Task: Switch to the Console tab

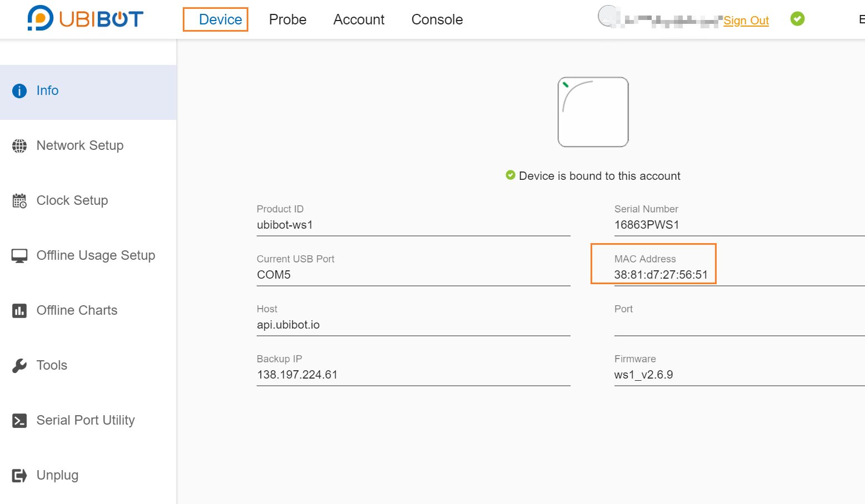Action: [437, 19]
